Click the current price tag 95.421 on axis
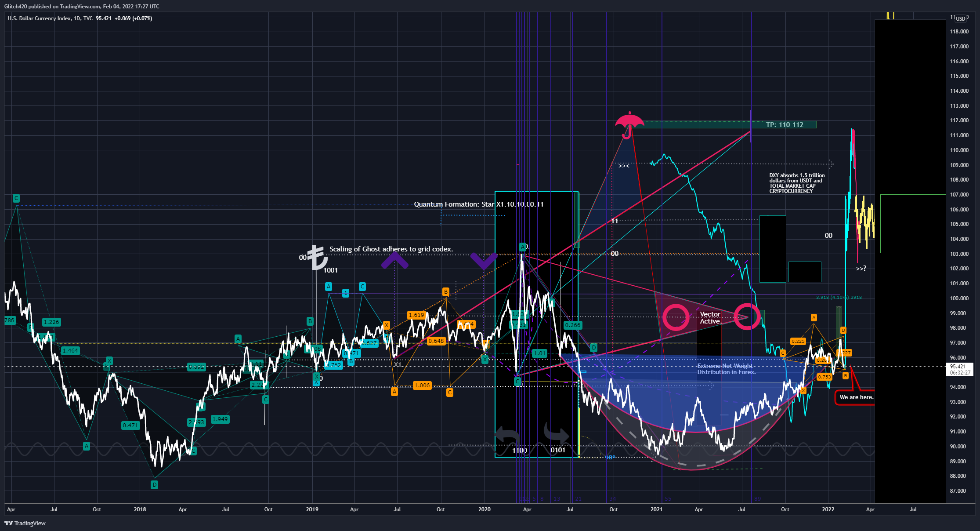 (x=958, y=366)
